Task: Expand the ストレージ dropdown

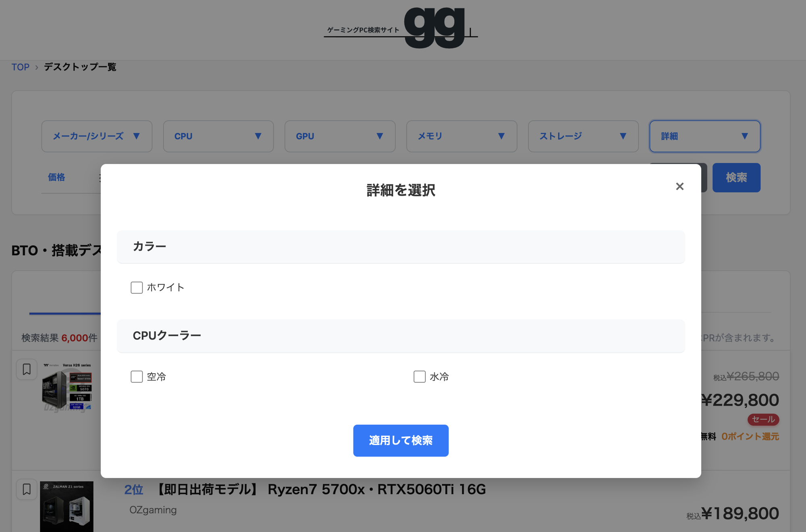Action: coord(583,136)
